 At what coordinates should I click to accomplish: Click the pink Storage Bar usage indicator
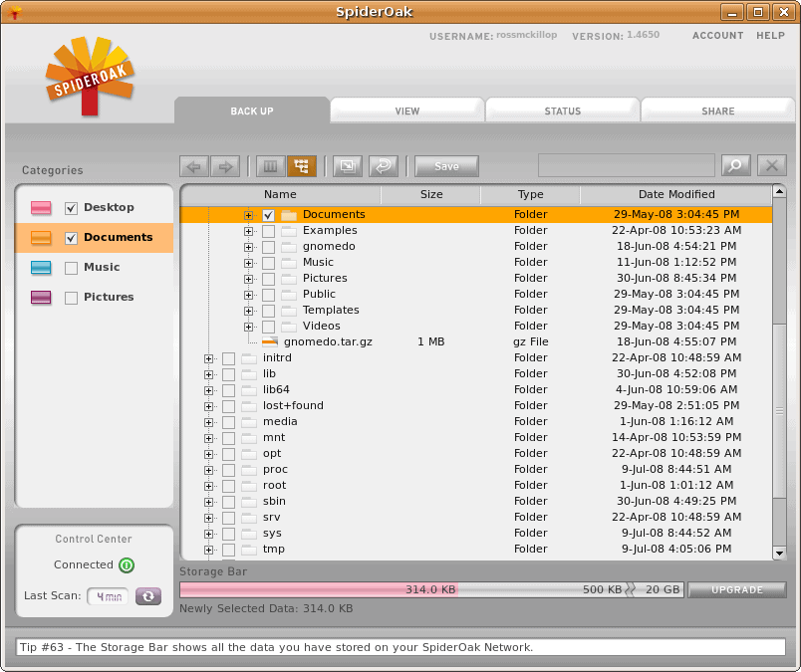tap(319, 589)
